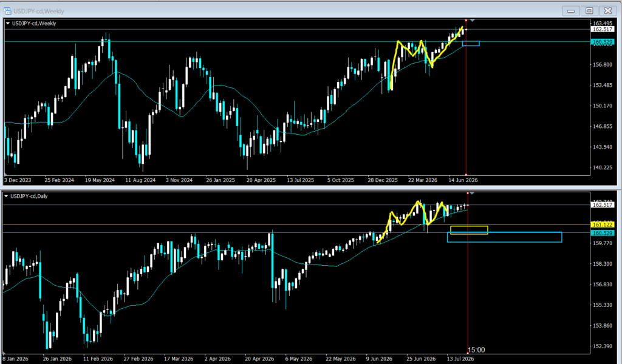Screen dimensions: 622x364
Task: Click the 3 Dec 2023 date label
Action: point(18,180)
